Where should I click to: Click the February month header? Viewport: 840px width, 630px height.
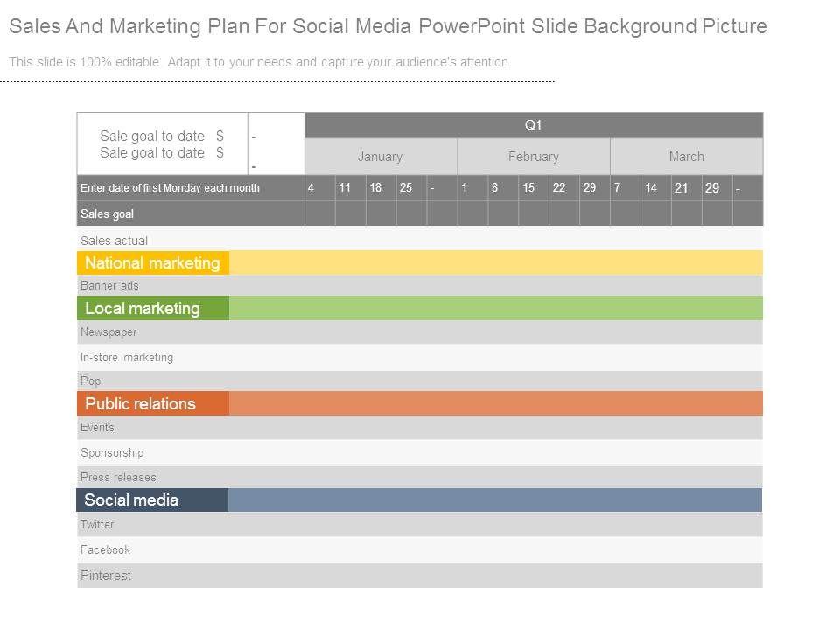click(534, 157)
